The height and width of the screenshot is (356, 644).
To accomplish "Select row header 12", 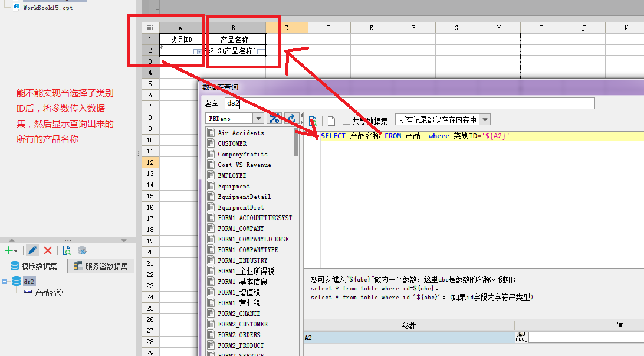I will [x=150, y=162].
